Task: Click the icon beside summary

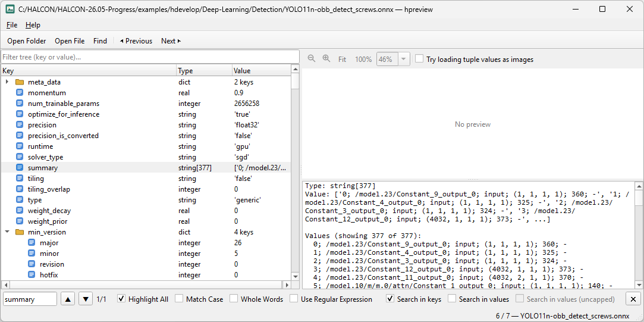Action: [20, 168]
